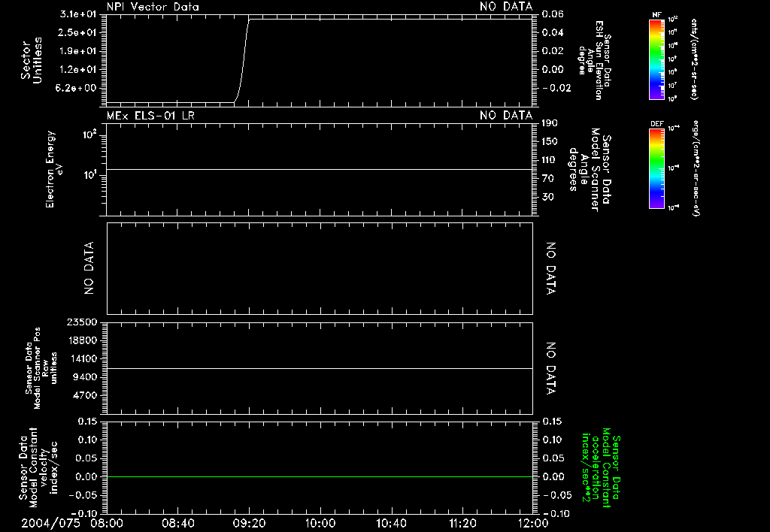
Task: Click the '2.5e+01' Sector axis tick
Action: click(77, 32)
